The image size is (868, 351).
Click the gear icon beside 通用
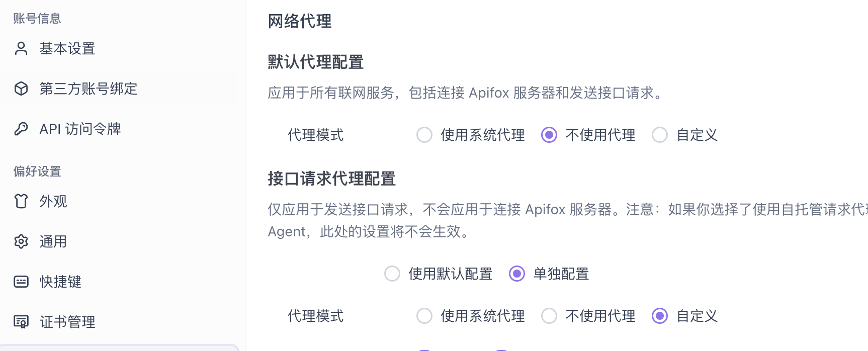[x=21, y=241]
